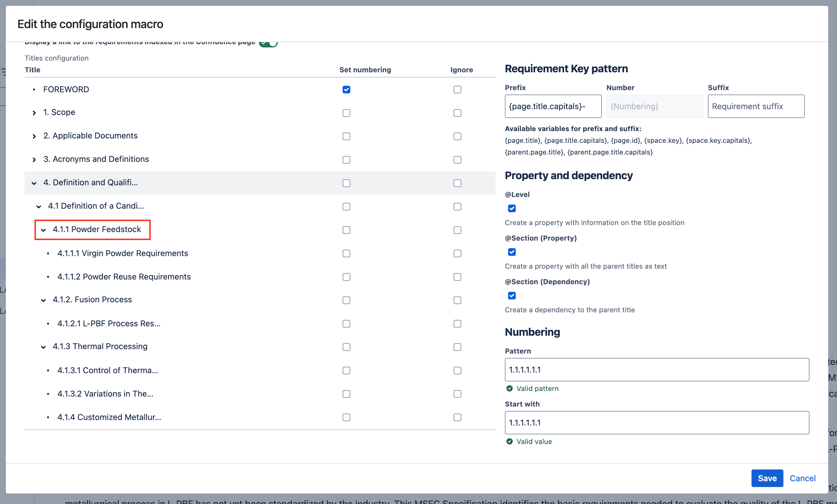The image size is (837, 504).
Task: Expand 3. Acronyms and Definitions chevron
Action: pyautogui.click(x=34, y=160)
